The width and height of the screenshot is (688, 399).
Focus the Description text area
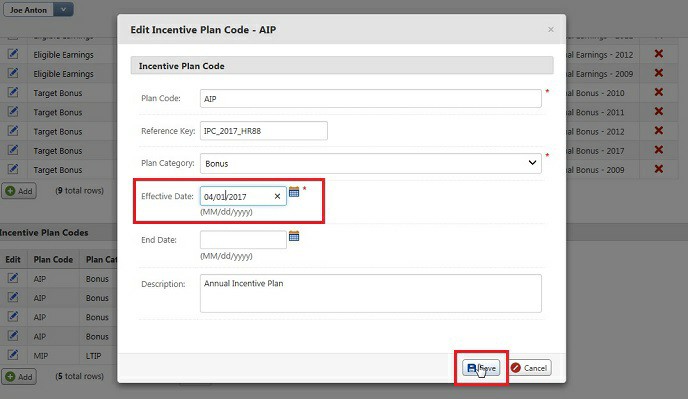371,293
